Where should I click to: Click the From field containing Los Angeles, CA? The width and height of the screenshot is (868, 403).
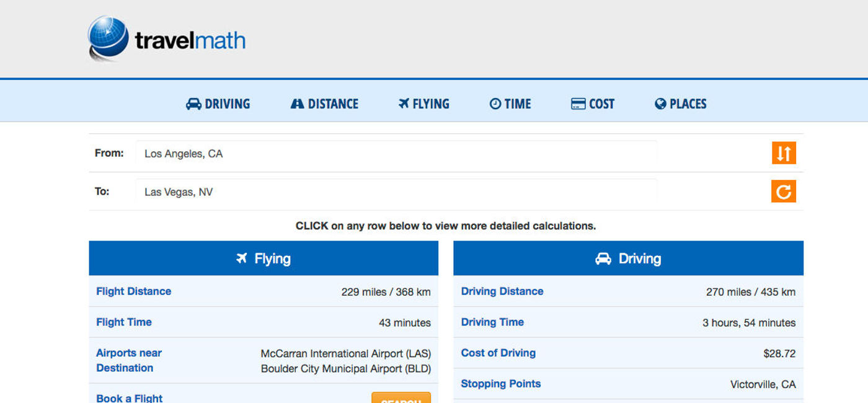pyautogui.click(x=396, y=153)
